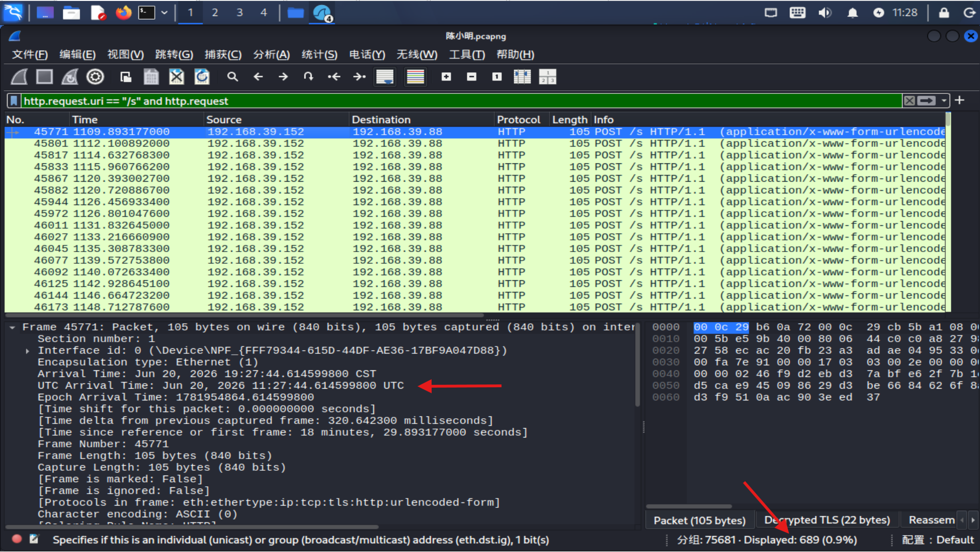Click the resize columns icon

[x=522, y=77]
